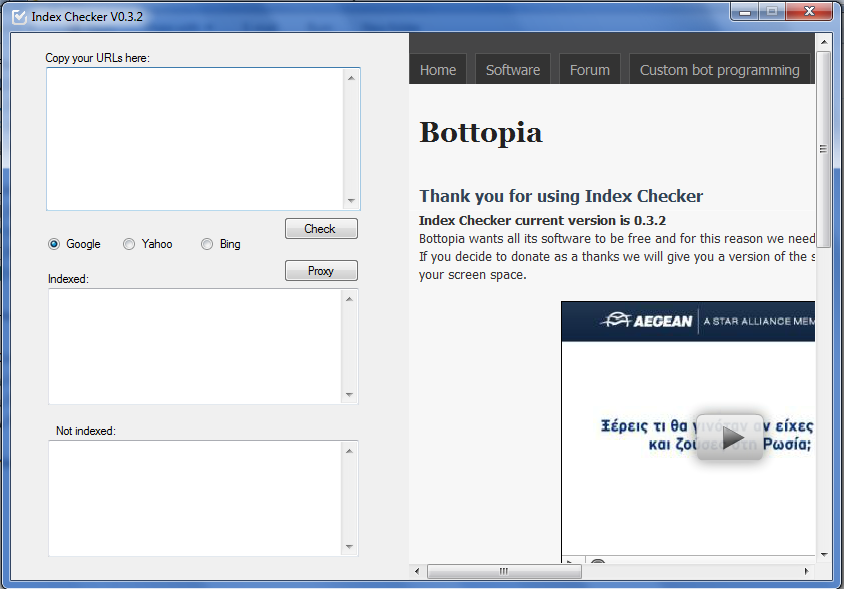
Task: Open the Custom bot programming tab
Action: point(720,69)
